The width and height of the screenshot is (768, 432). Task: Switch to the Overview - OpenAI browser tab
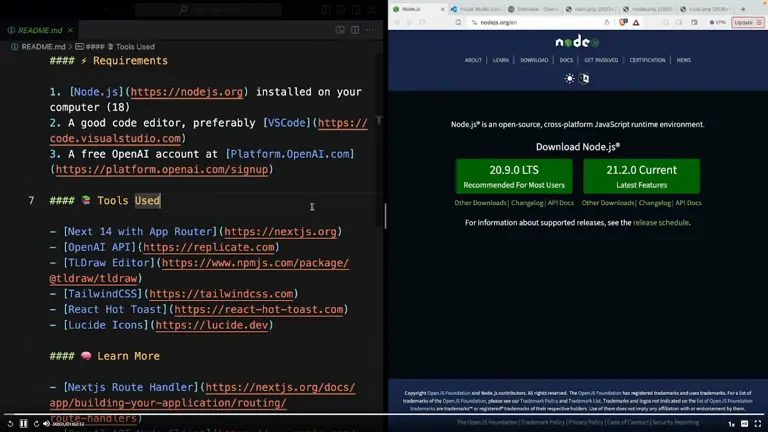(534, 9)
